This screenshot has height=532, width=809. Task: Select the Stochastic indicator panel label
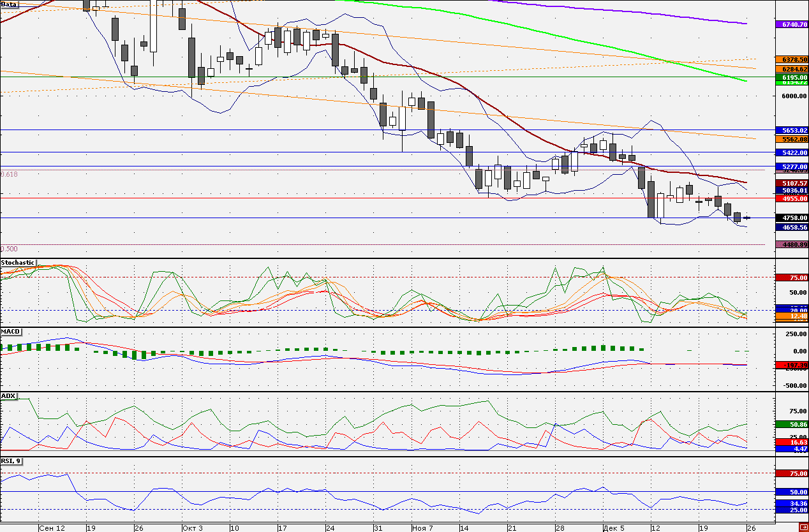click(x=18, y=262)
